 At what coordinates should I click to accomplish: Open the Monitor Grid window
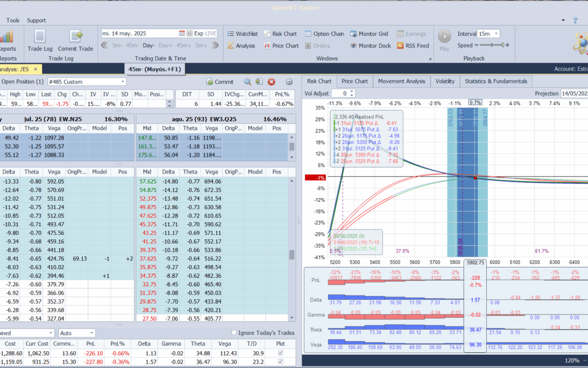[369, 34]
